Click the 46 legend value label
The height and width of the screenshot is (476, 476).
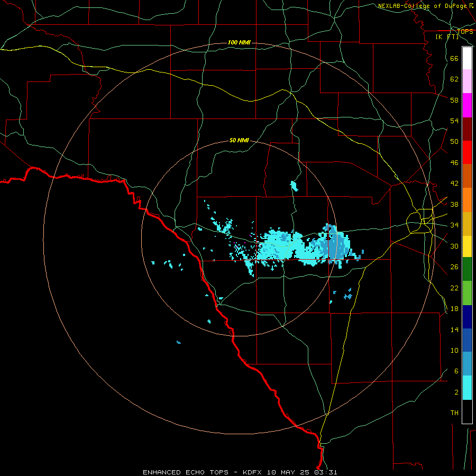point(454,163)
